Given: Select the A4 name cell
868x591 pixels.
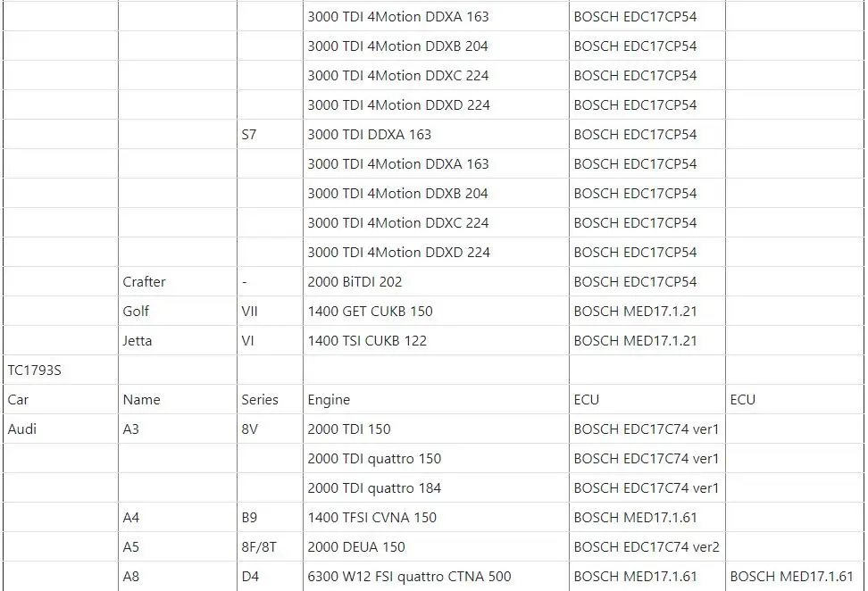Looking at the screenshot, I should pos(177,518).
